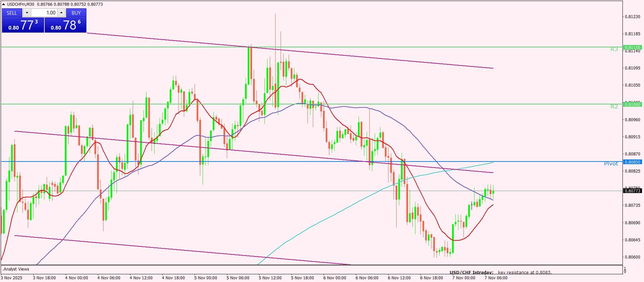
Task: Click the 0.81000 price tag
Action: [633, 104]
